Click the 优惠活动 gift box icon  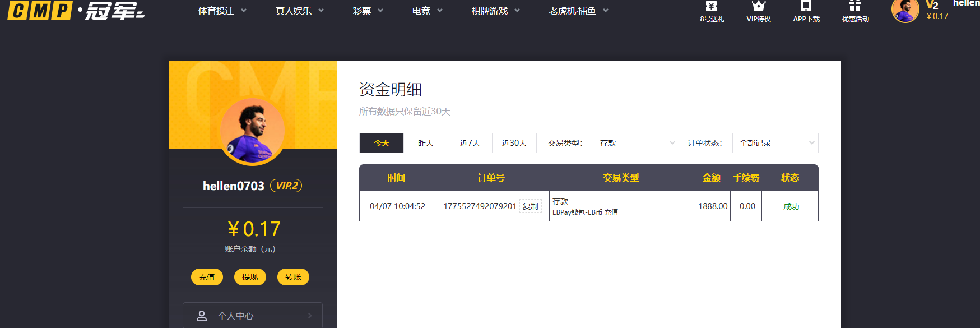tap(855, 7)
